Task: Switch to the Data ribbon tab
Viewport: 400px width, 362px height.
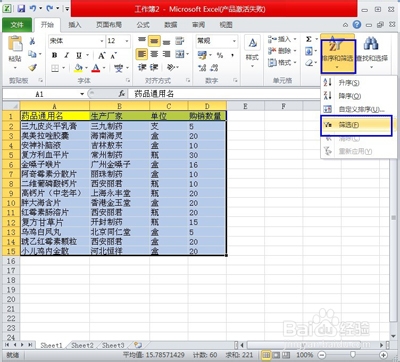Action: [171, 25]
